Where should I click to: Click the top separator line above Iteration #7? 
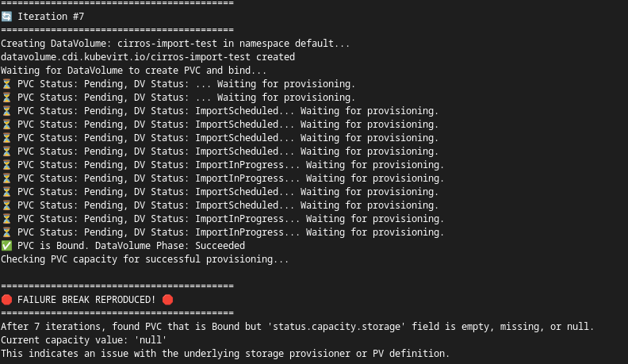(x=117, y=4)
